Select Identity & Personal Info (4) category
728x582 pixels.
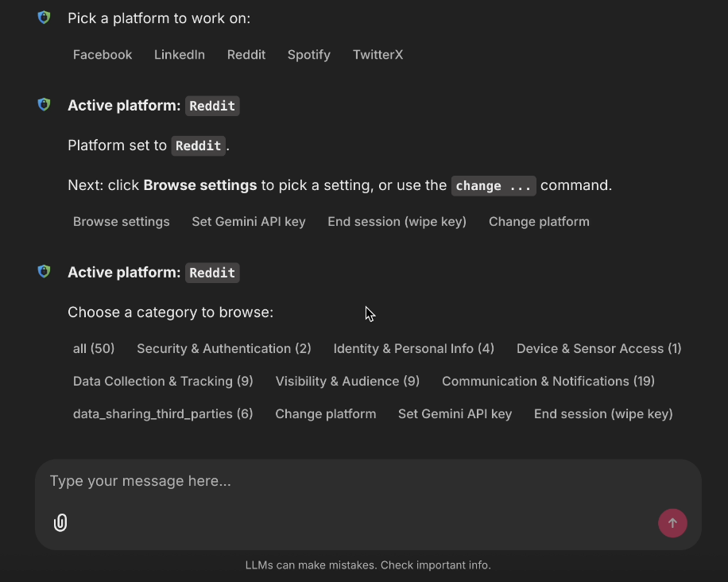(413, 348)
